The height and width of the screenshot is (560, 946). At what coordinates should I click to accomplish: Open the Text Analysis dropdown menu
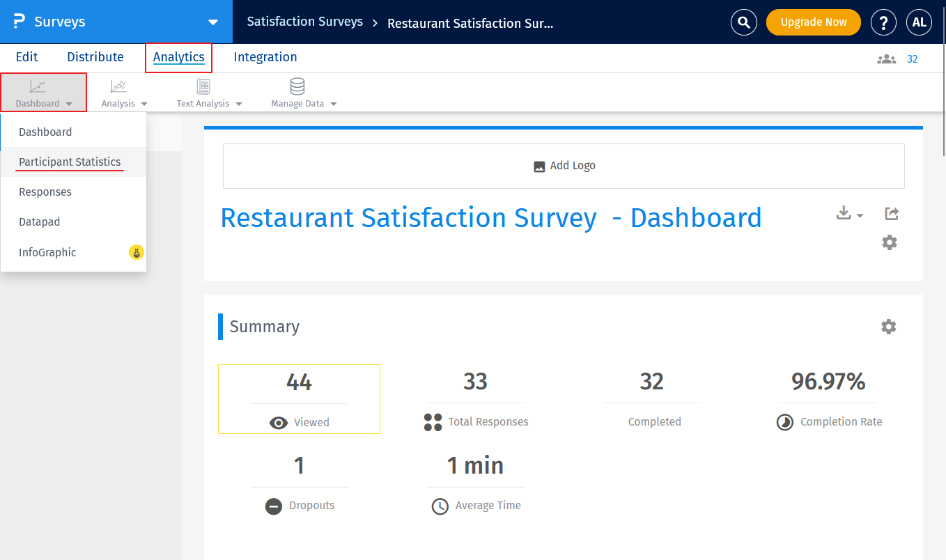(209, 93)
